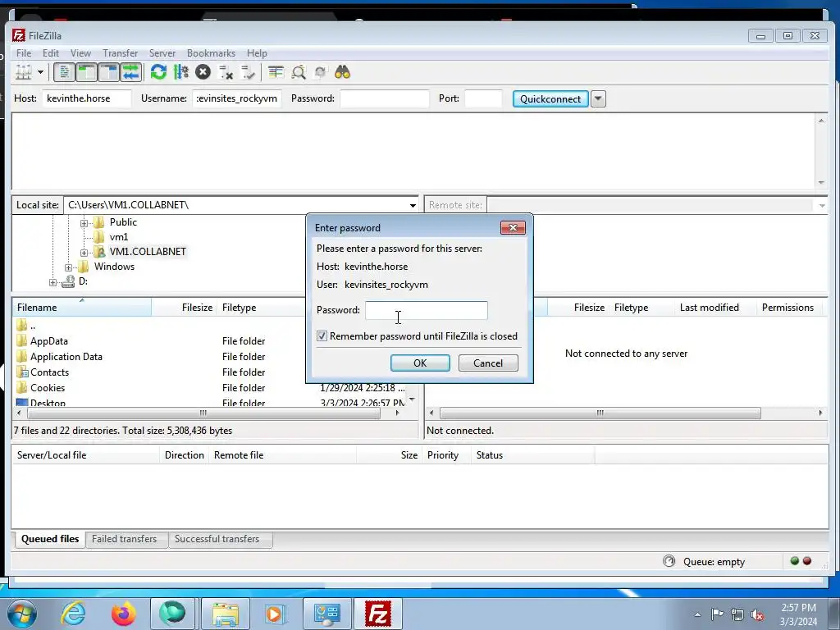Click the Port input field
Screen dimensions: 840x630
483,98
